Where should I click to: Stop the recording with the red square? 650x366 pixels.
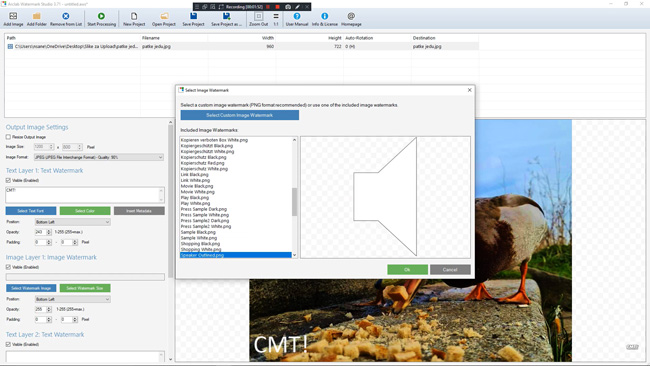[x=277, y=7]
